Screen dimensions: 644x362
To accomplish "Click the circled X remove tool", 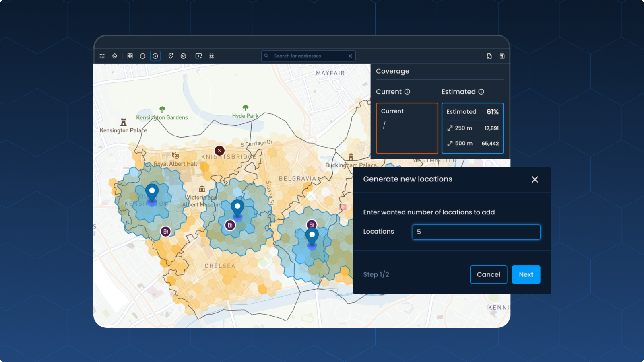I will tap(183, 56).
